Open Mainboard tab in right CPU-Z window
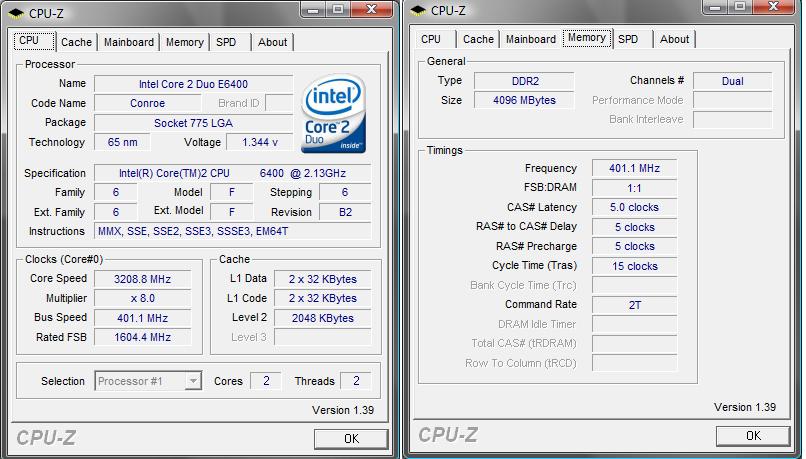 click(530, 39)
